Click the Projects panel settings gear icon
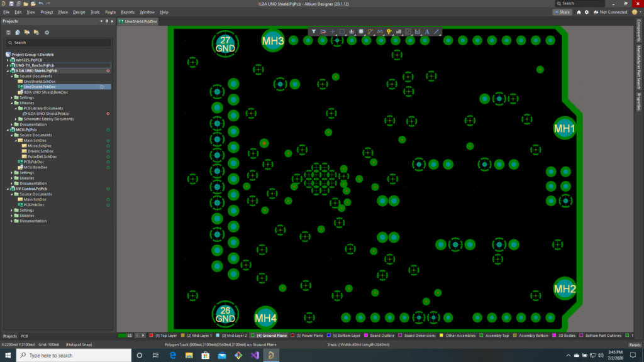Screen dimensions: 644x362 pos(47,32)
